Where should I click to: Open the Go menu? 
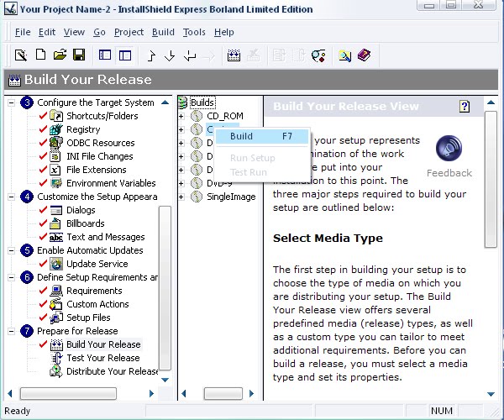(99, 32)
